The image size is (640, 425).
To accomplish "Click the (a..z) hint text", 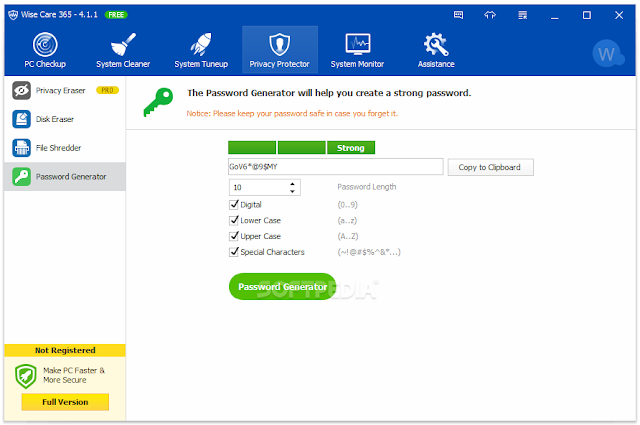I will click(347, 221).
